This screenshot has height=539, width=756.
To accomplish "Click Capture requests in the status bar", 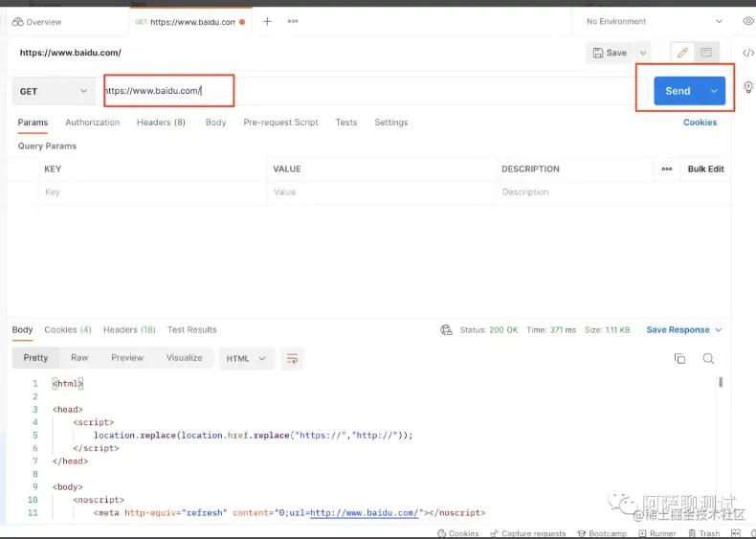I will [x=528, y=533].
